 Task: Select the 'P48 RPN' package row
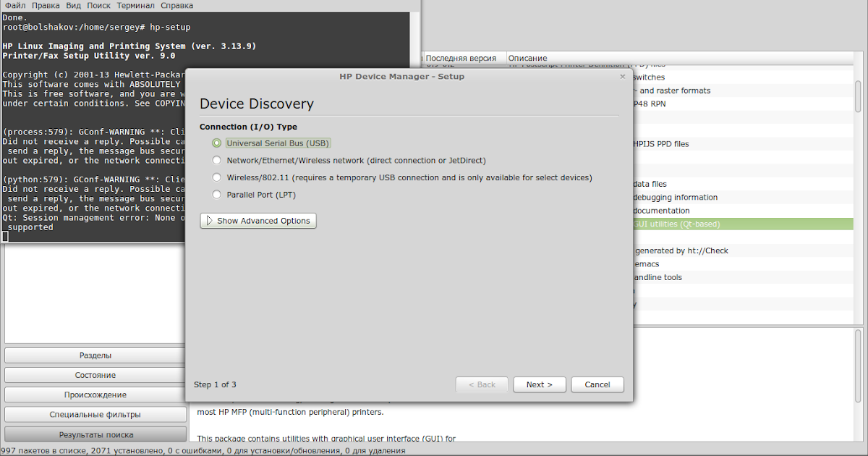tap(743, 104)
